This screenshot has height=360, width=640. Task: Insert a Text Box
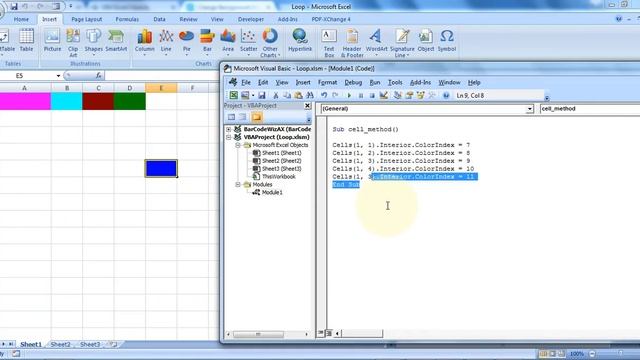click(329, 43)
